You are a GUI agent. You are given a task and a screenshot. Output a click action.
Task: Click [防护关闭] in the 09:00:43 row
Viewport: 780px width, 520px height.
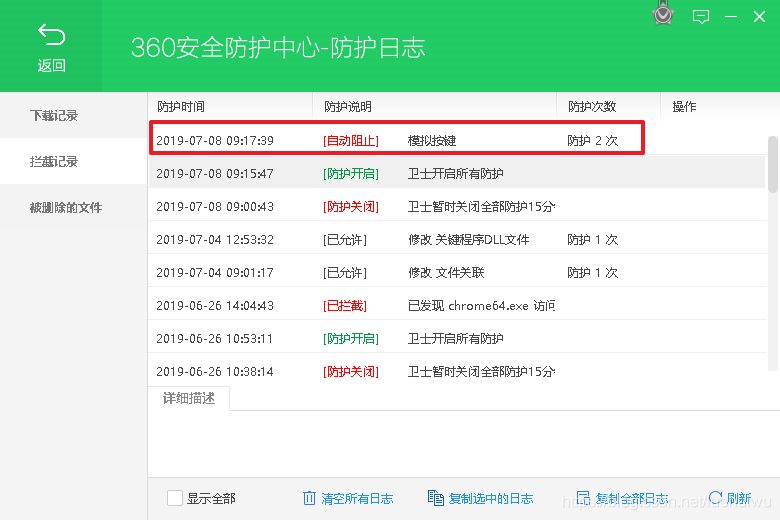coord(351,207)
